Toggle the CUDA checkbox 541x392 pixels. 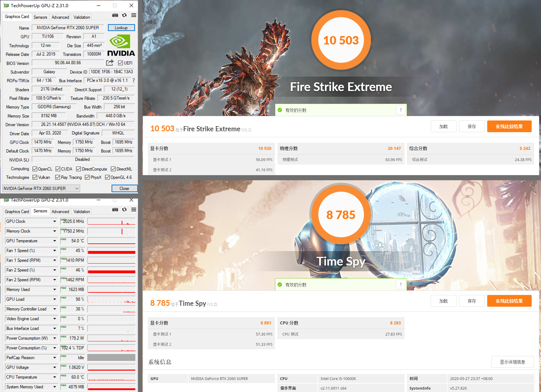(58, 169)
